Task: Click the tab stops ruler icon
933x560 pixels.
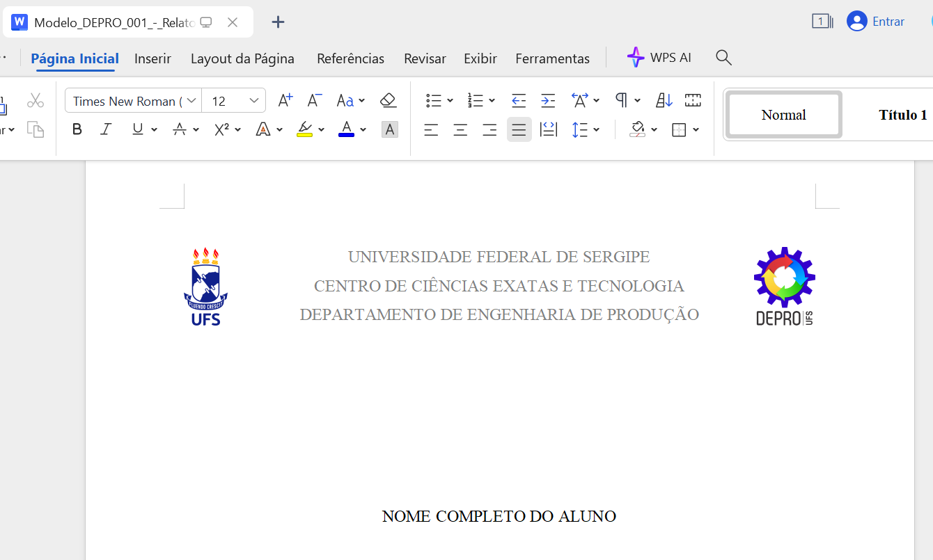Action: click(693, 101)
